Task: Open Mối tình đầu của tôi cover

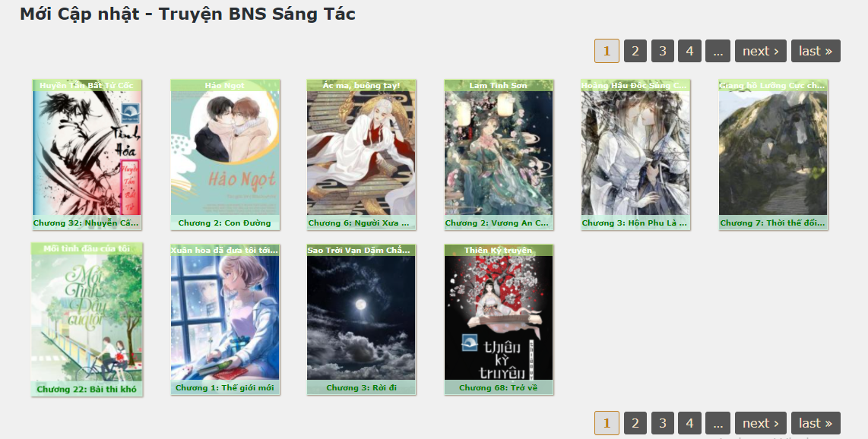Action: point(87,318)
